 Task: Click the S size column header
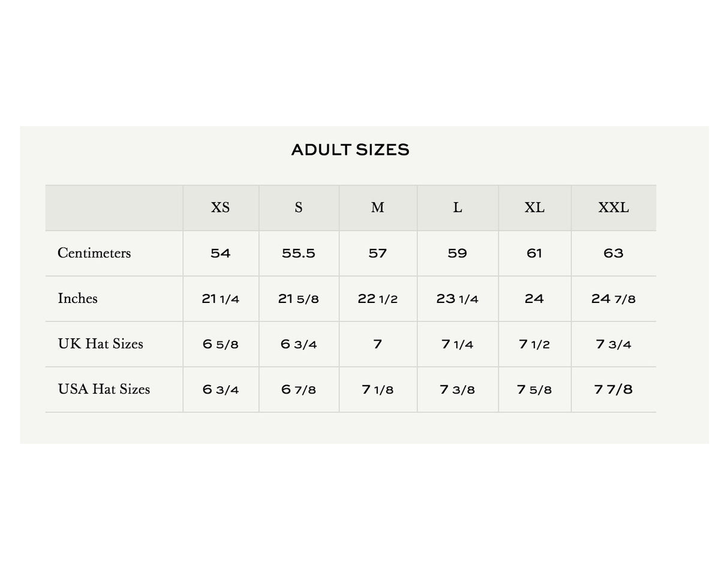(x=299, y=208)
